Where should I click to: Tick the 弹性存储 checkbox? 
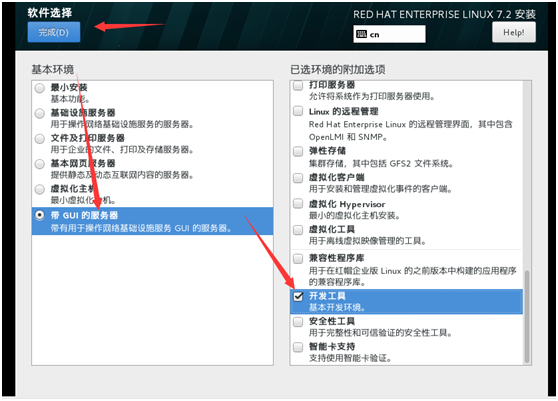tap(298, 151)
